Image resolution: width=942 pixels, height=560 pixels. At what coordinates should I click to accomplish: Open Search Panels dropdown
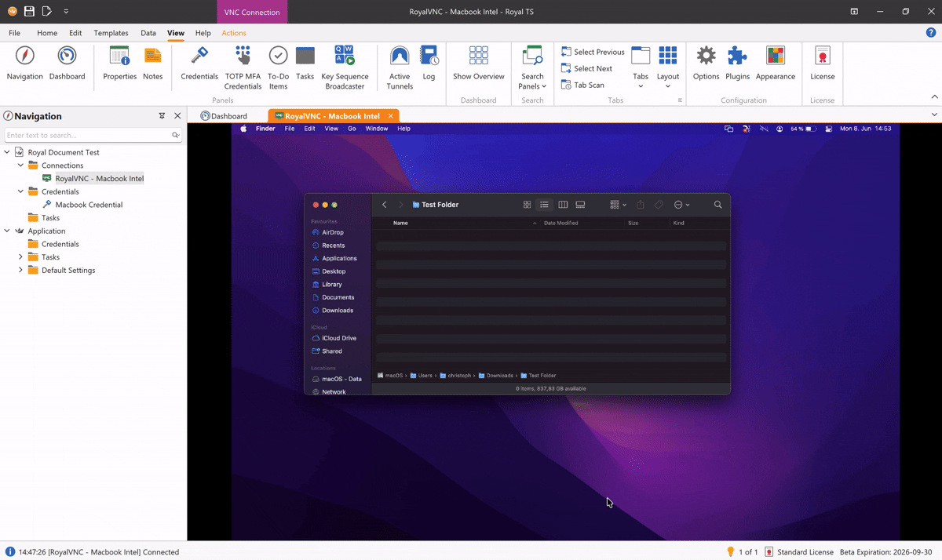point(532,68)
